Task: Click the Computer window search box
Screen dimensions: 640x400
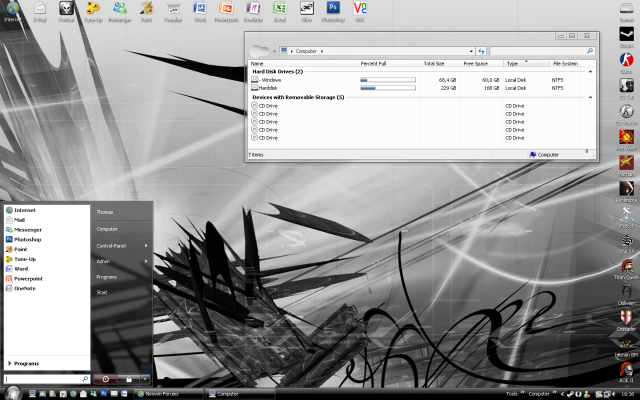Action: [542, 51]
